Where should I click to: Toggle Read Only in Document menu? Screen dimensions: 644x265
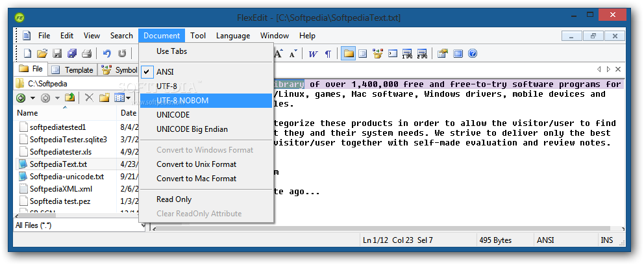pyautogui.click(x=206, y=199)
